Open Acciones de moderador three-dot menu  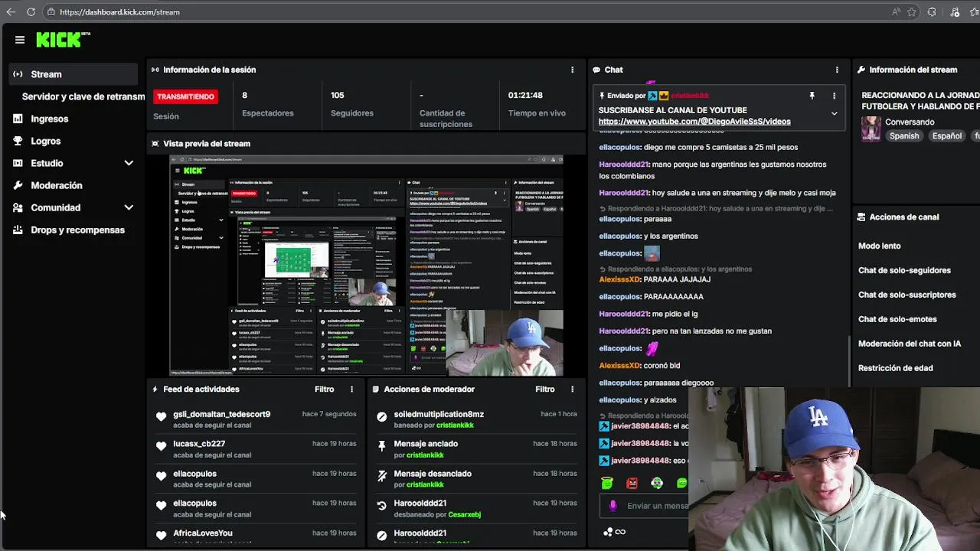572,389
